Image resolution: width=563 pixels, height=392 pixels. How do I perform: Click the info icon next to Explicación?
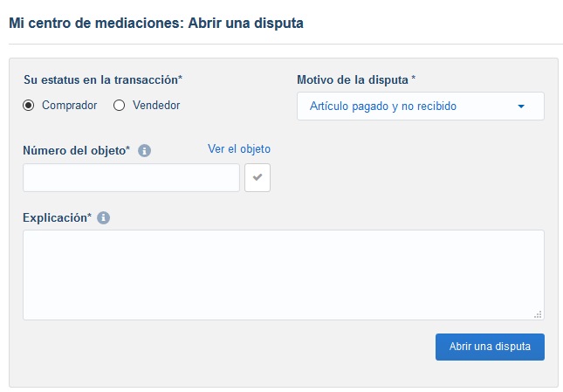(x=103, y=217)
